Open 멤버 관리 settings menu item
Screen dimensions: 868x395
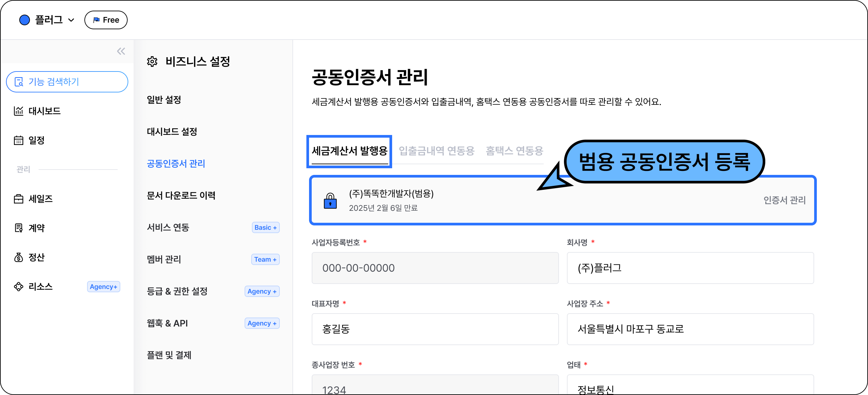(164, 260)
